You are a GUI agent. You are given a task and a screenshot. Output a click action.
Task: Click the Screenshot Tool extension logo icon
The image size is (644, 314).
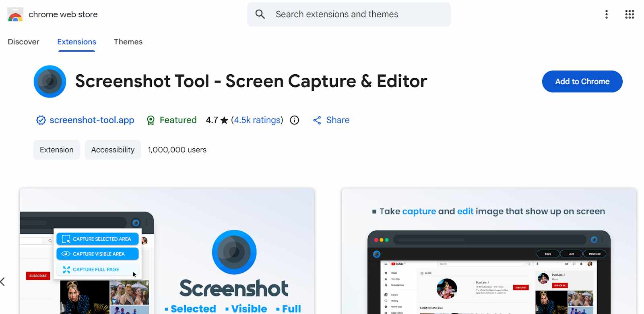[x=50, y=81]
